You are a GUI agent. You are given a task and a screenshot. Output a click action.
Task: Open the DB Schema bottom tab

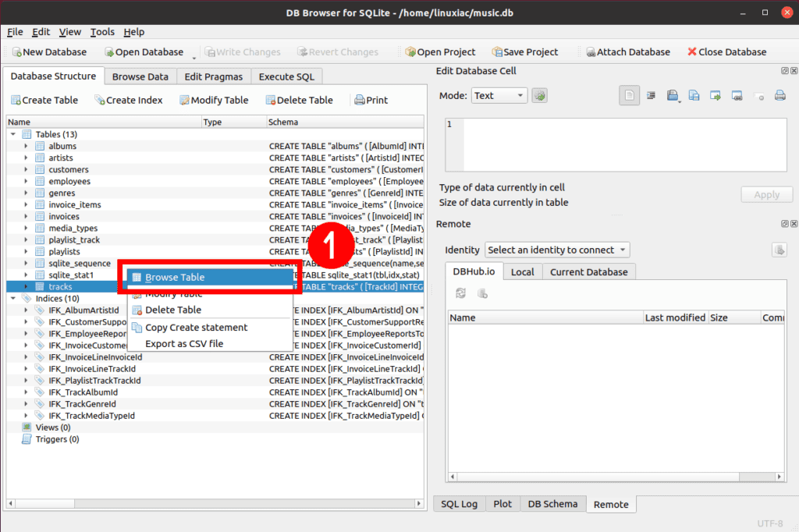[552, 503]
